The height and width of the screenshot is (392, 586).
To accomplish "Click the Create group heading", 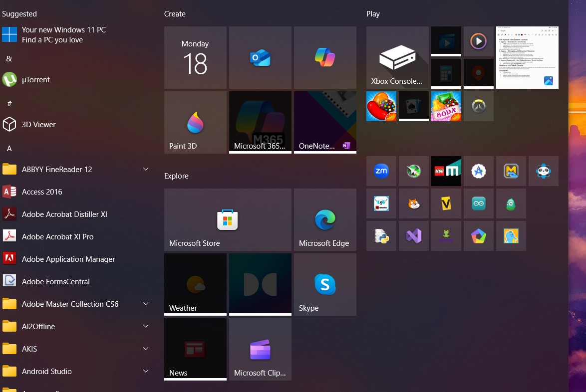I will click(x=175, y=14).
